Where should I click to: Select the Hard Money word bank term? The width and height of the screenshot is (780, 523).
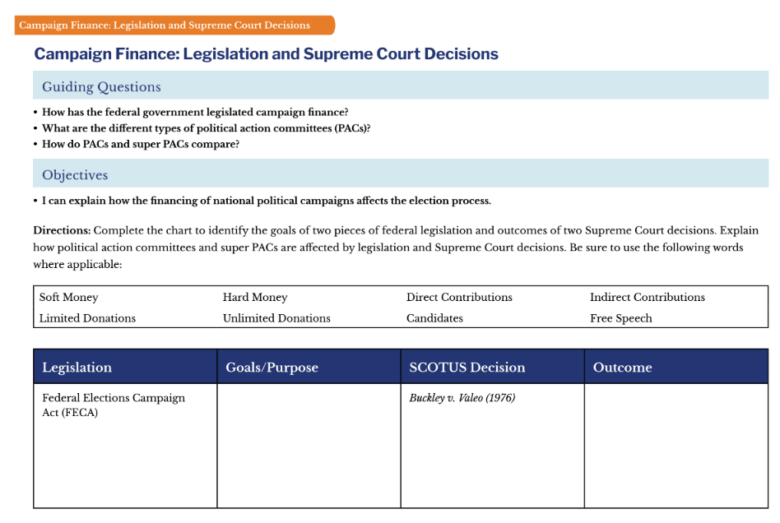pos(255,297)
